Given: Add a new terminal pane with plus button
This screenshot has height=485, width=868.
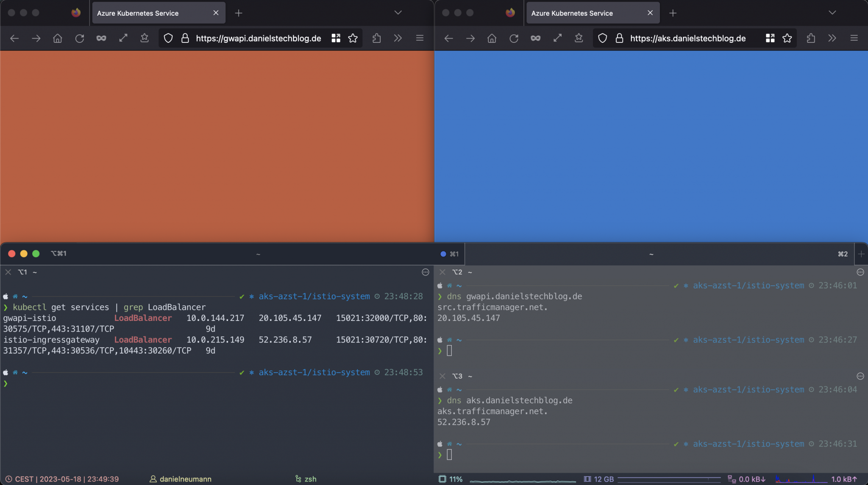Looking at the screenshot, I should [861, 254].
